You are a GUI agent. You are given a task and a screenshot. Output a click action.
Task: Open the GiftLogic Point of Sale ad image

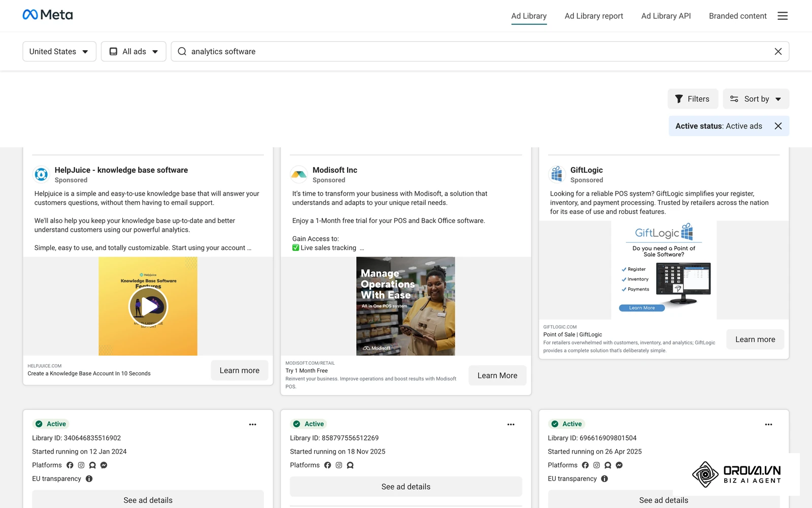664,270
